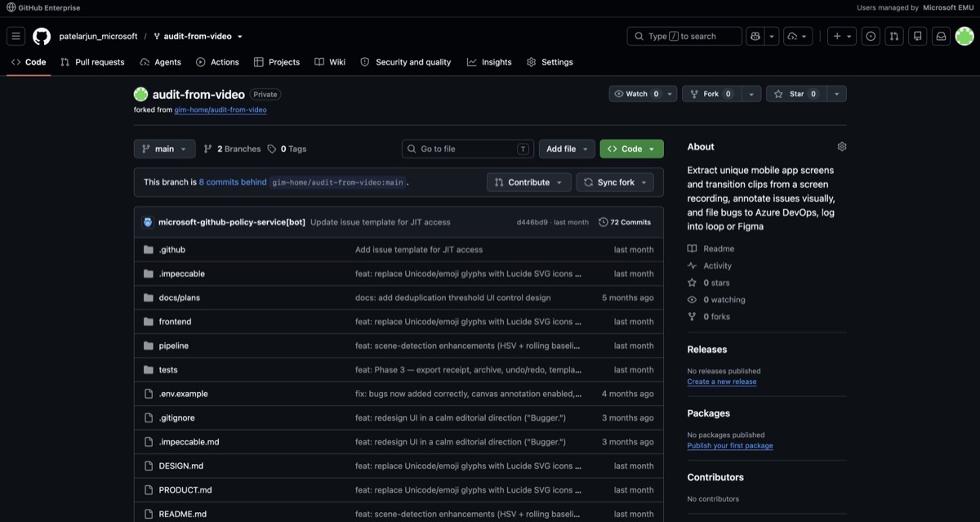Click the Fork button
Viewport: 980px width, 522px height.
point(712,94)
